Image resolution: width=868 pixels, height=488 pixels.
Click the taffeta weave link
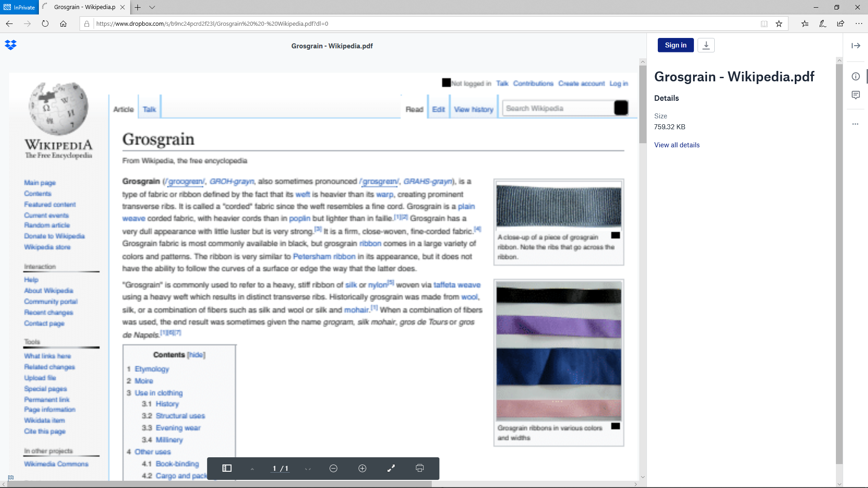point(457,285)
